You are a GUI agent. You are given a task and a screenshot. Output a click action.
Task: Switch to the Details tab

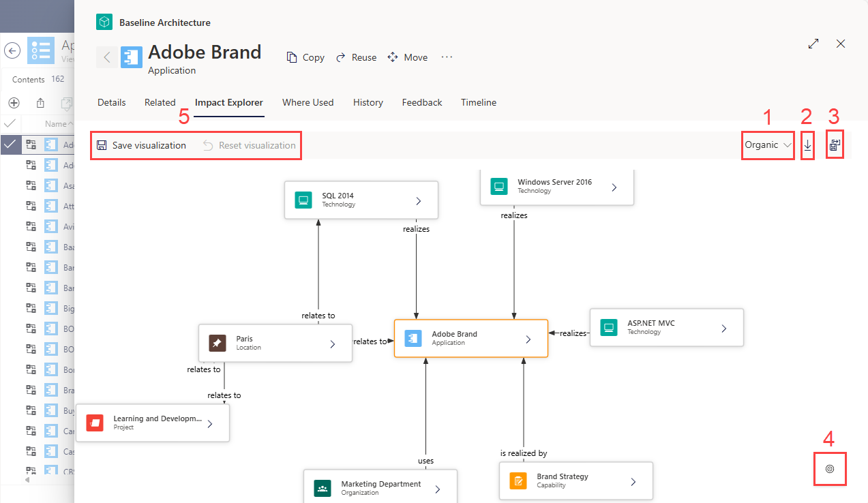point(112,102)
